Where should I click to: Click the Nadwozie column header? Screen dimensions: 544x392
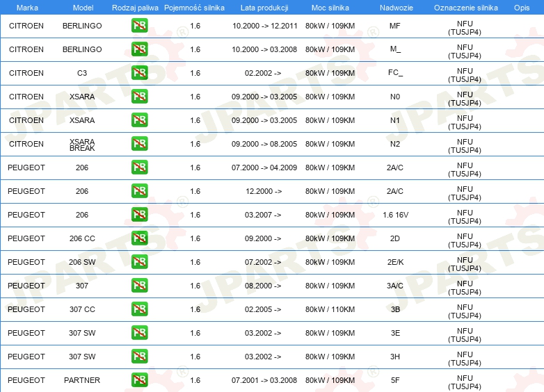[397, 8]
